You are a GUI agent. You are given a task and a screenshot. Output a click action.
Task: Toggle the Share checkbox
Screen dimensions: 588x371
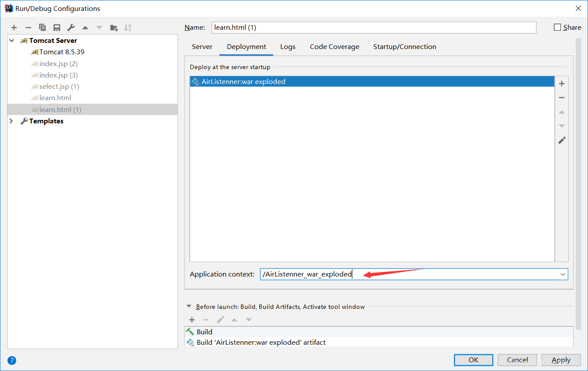[557, 27]
